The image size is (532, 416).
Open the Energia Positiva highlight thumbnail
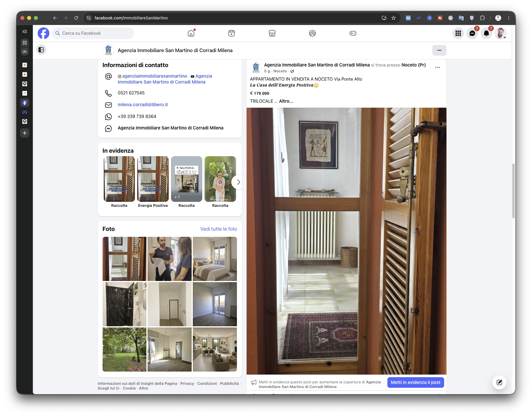coord(153,179)
